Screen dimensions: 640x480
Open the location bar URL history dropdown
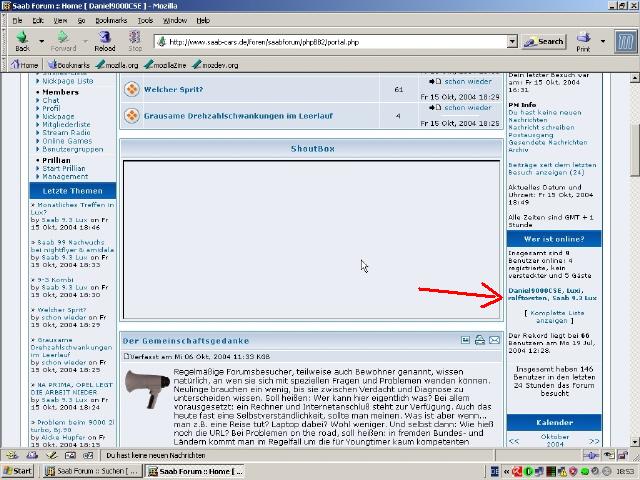pos(512,42)
